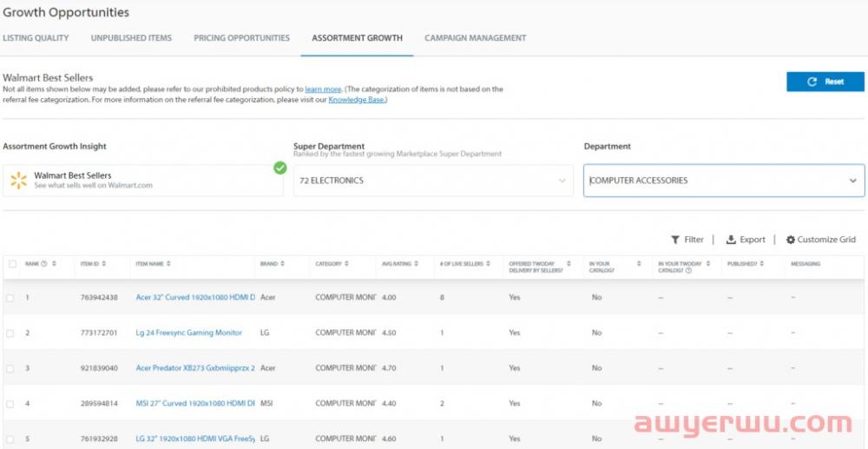Sort by In Your TwoDay Catalog arrows
868x449 pixels.
[x=708, y=264]
